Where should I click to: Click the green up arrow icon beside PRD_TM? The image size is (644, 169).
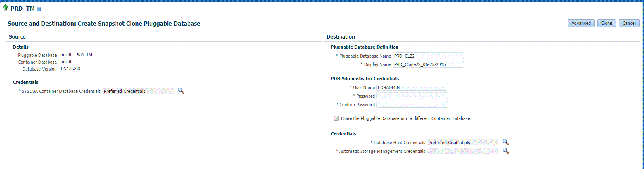[6, 8]
